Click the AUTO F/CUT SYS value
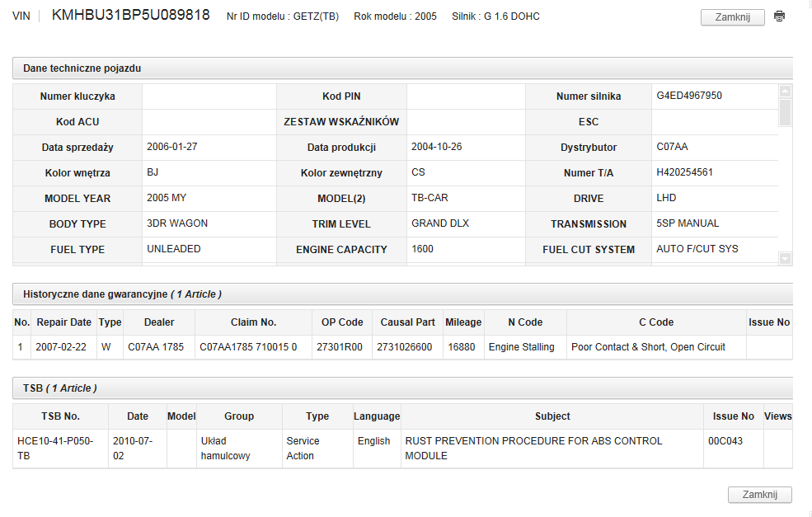Image resolution: width=812 pixels, height=517 pixels. point(697,249)
